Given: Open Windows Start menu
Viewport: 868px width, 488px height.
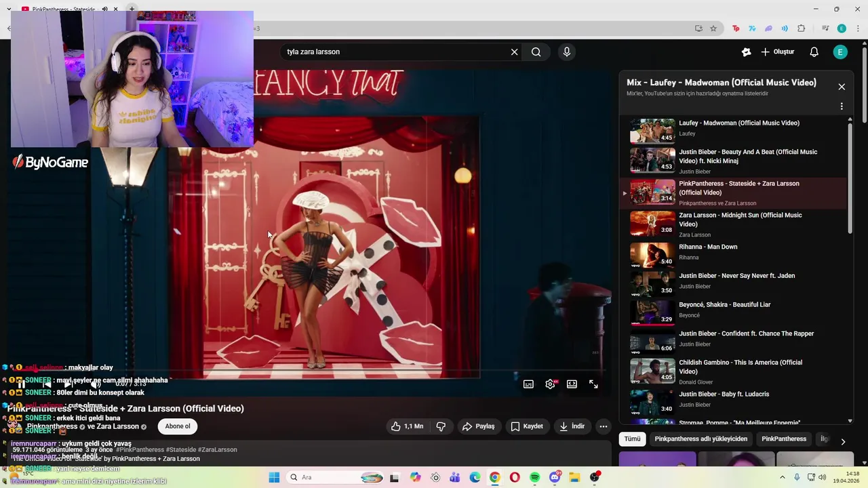Looking at the screenshot, I should (x=274, y=477).
